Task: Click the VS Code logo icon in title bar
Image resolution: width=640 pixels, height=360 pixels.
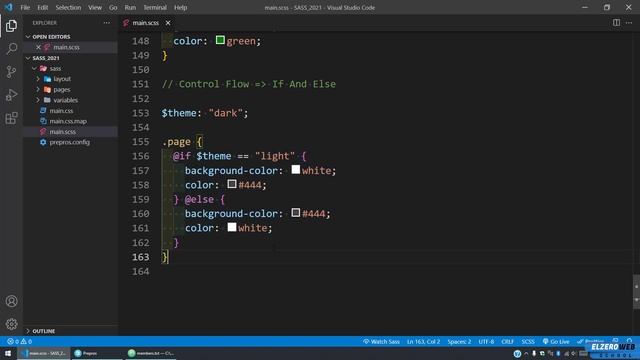Action: coord(9,7)
